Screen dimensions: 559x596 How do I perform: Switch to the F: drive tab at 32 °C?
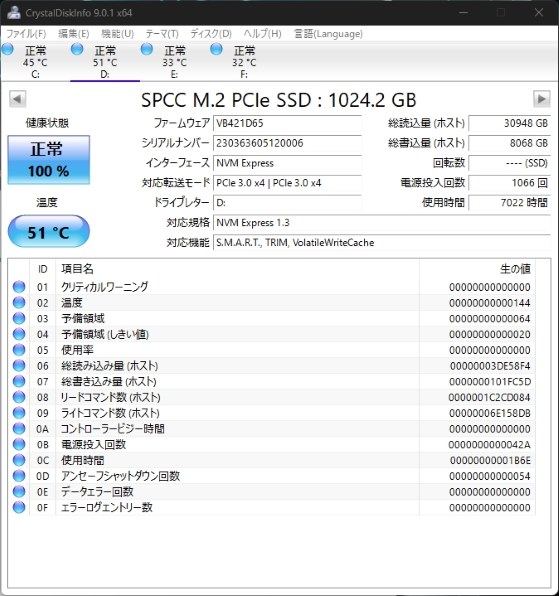[244, 62]
